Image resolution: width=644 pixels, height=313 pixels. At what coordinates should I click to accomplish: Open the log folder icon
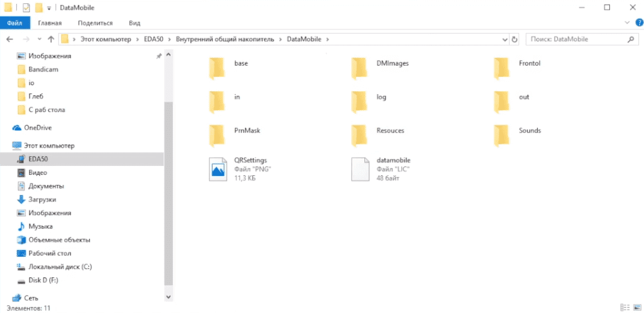pos(359,101)
